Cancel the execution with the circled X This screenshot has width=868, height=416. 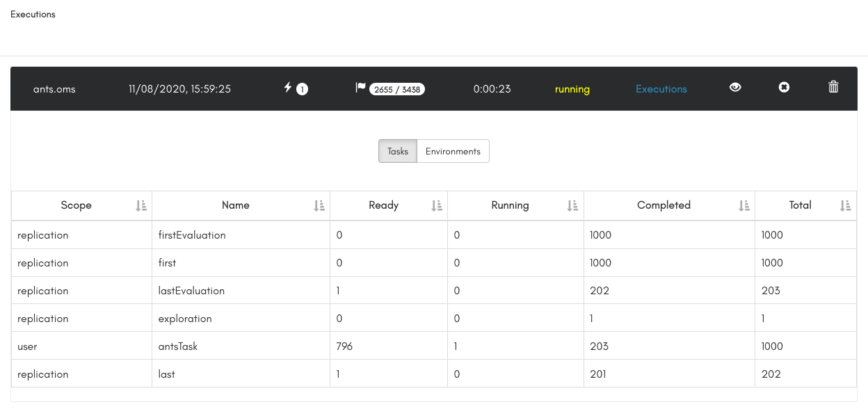coord(784,88)
